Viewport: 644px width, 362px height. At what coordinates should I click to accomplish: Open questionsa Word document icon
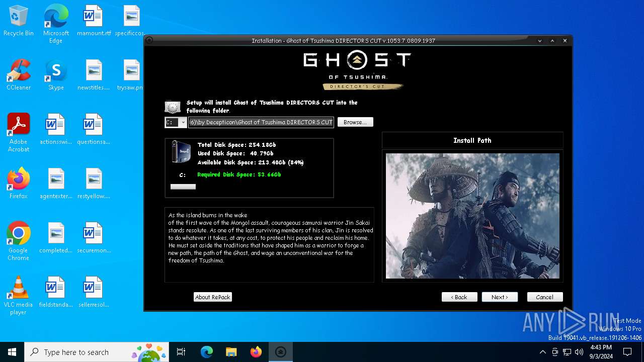point(94,130)
